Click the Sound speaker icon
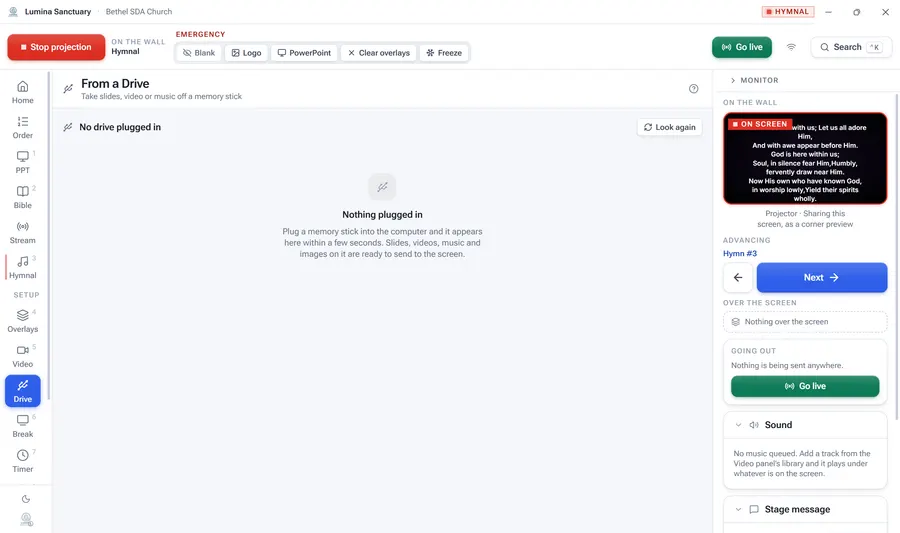Screen dimensions: 900x533 coord(754,425)
